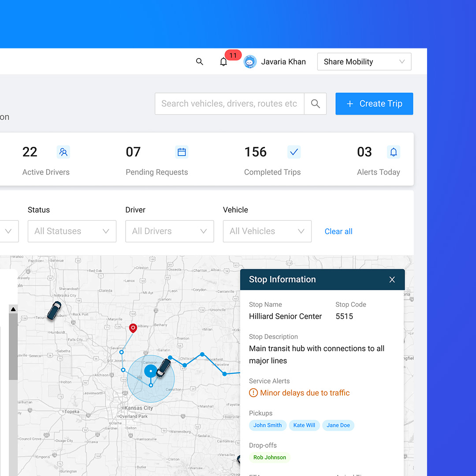476x476 pixels.
Task: Click the plus icon on Create Trip
Action: (350, 104)
